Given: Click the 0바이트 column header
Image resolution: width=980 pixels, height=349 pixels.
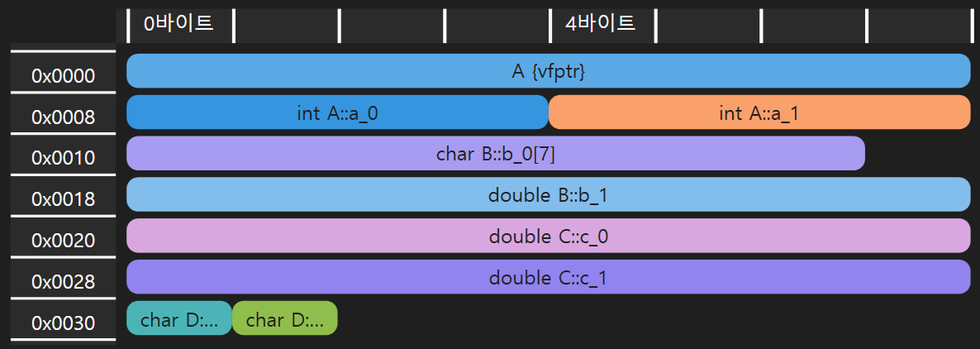Looking at the screenshot, I should coord(180,24).
